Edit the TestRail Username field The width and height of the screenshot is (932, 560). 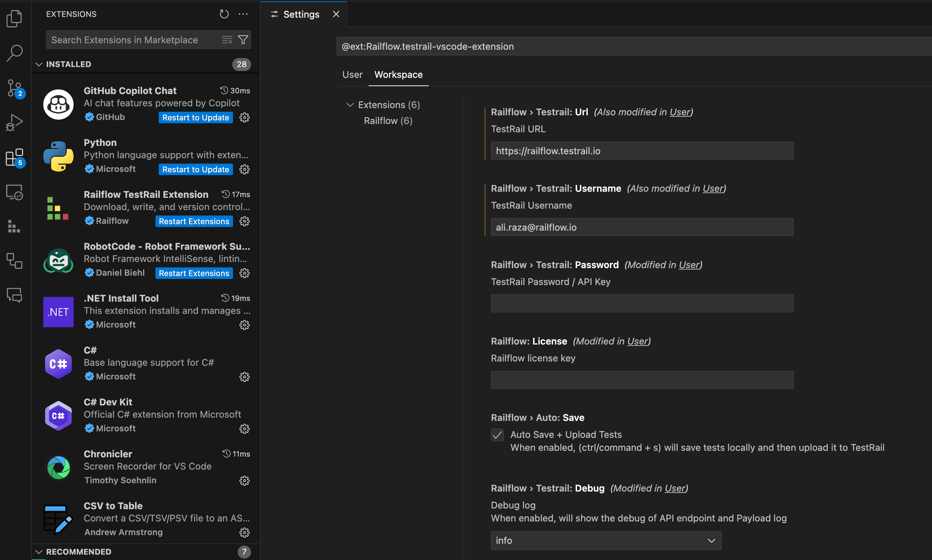coord(642,227)
